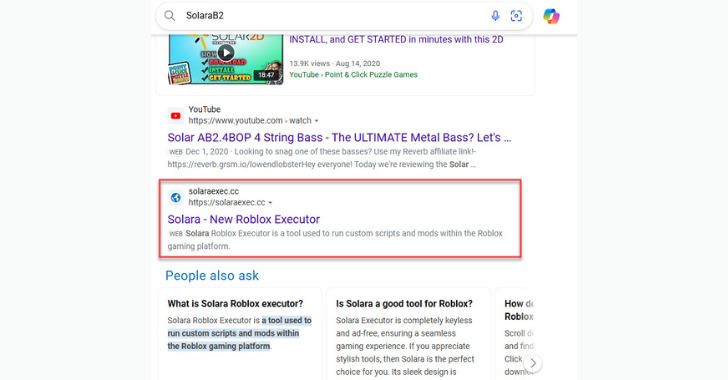
Task: Click "People also ask" heading
Action: click(212, 275)
